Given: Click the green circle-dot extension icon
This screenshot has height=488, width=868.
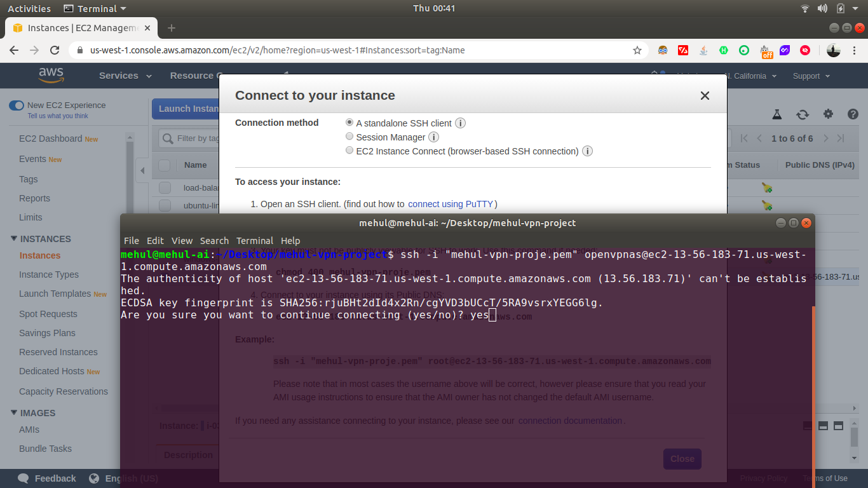Looking at the screenshot, I should (744, 50).
